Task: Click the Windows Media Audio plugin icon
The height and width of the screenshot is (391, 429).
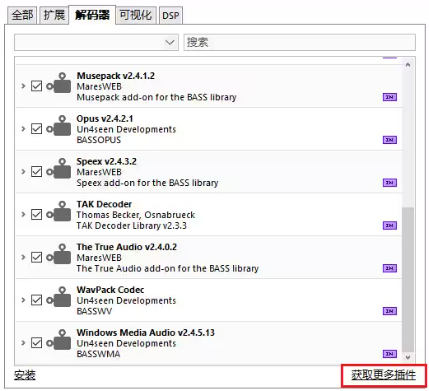Action: pos(59,339)
